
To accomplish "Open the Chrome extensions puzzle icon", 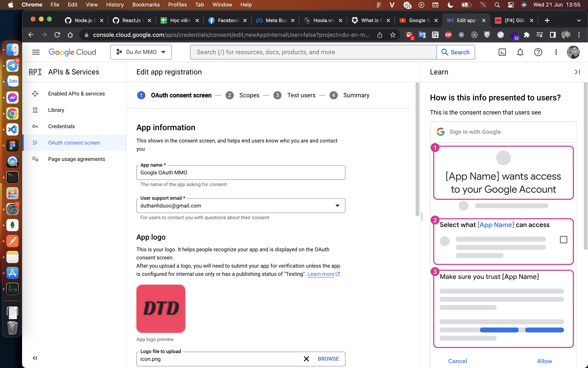I will click(527, 35).
